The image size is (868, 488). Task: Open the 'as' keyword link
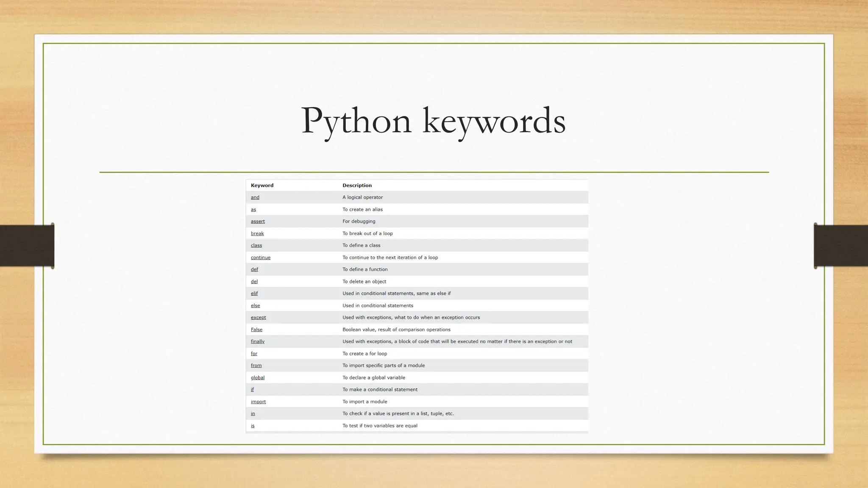(253, 209)
